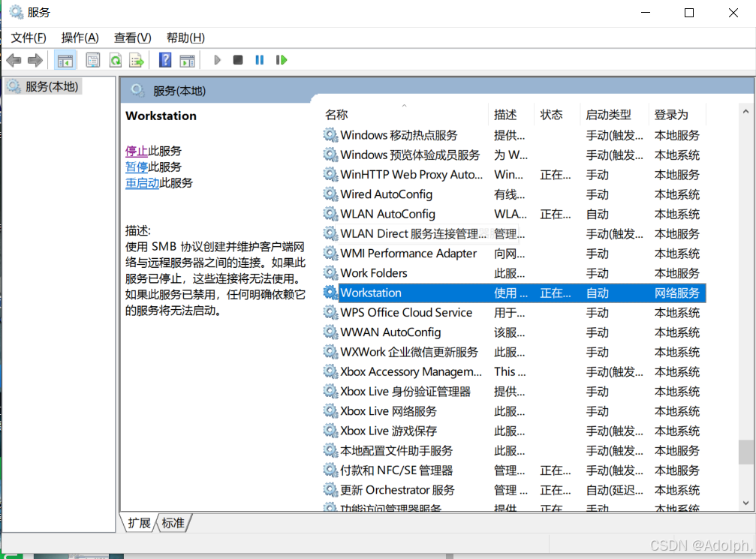Sort by the 名称 column header
The width and height of the screenshot is (756, 559).
pos(404,114)
